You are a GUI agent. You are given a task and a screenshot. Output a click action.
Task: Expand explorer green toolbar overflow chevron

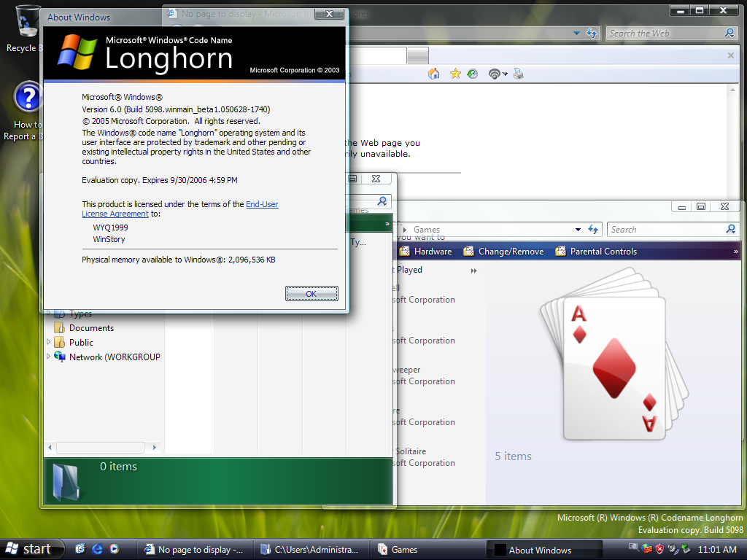pos(387,224)
